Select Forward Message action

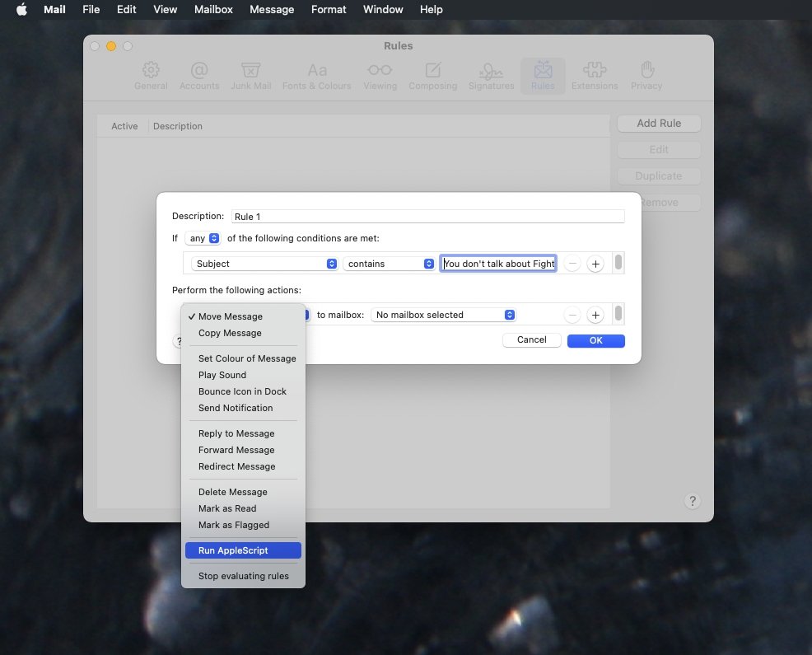244,451
